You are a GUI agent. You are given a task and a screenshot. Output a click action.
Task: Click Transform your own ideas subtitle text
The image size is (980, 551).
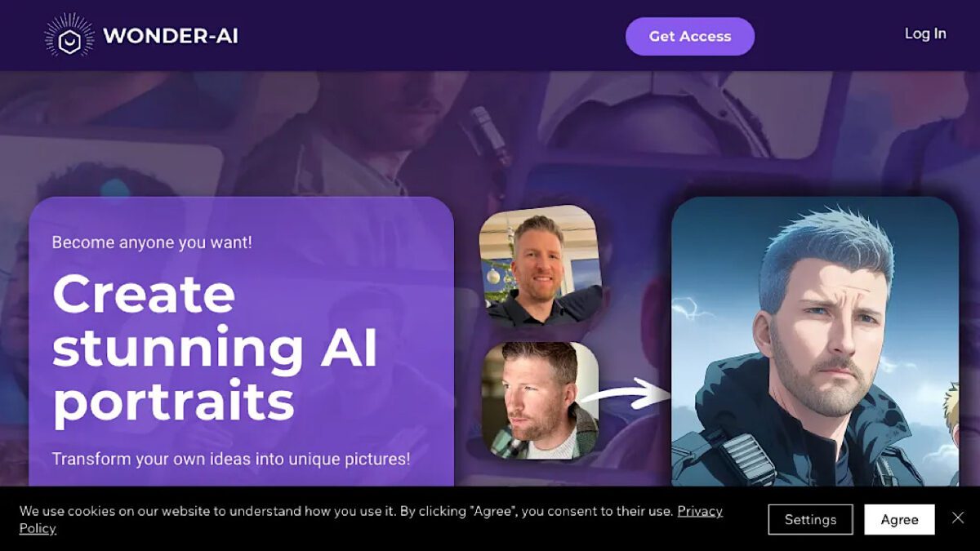(x=231, y=459)
